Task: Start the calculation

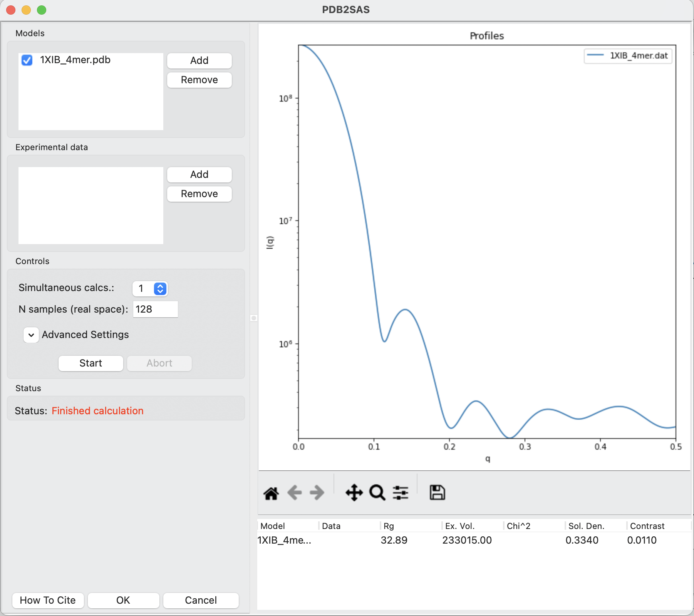Action: point(91,363)
